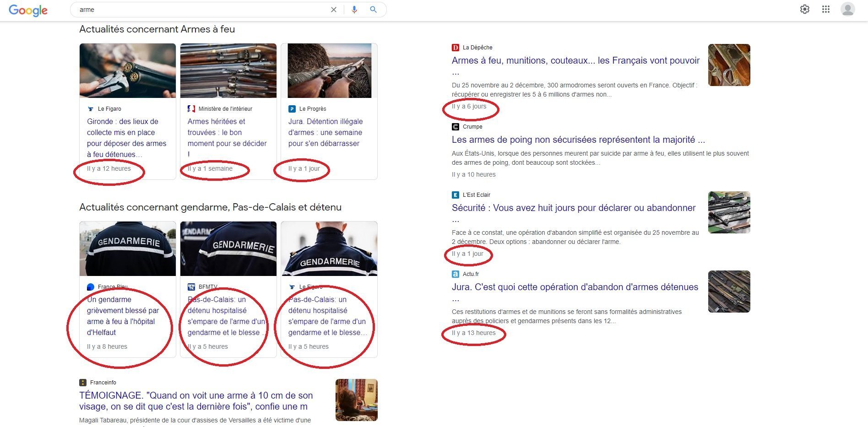Viewport: 868px width, 427px height.
Task: Click the 'Il y a 6 jours' timestamp
Action: [x=469, y=106]
